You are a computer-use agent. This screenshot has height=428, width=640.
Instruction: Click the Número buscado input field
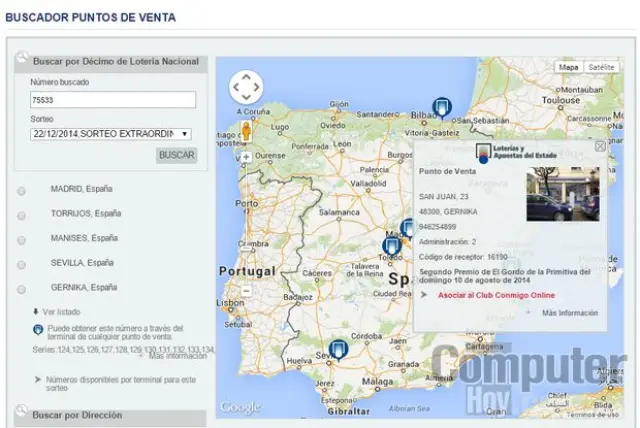tap(112, 99)
